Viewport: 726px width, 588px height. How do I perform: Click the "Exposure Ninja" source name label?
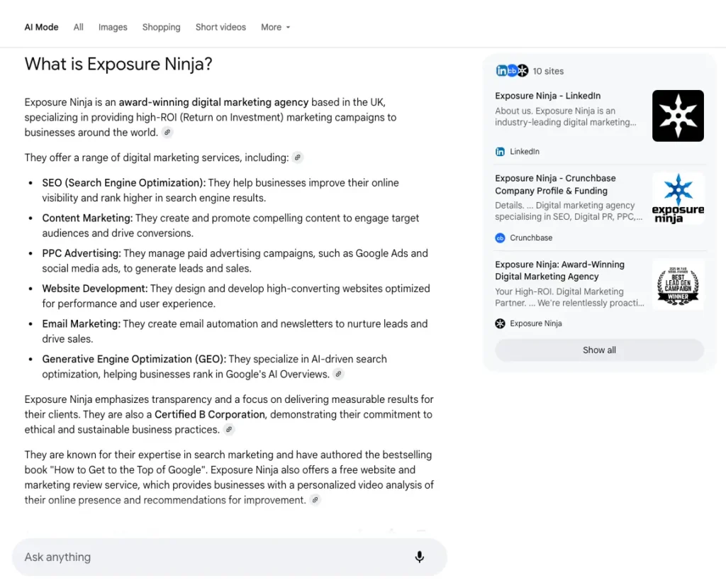[x=536, y=323]
